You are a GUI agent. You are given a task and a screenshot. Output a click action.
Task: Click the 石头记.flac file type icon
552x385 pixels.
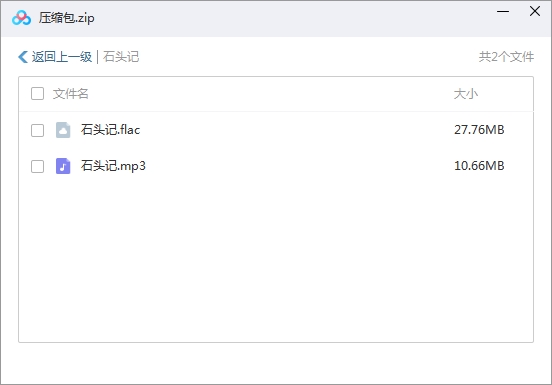coord(63,130)
